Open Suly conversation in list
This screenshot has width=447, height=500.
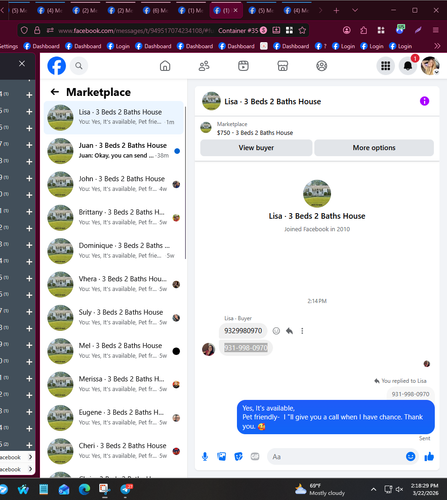pyautogui.click(x=114, y=317)
